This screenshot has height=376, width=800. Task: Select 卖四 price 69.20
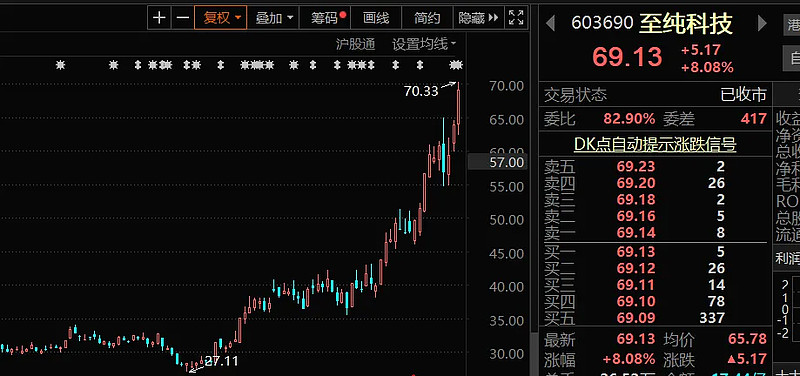[x=636, y=183]
